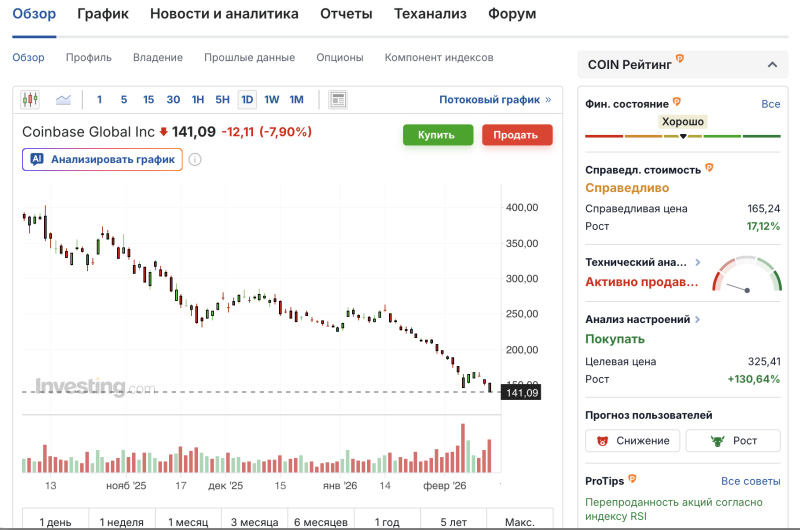The width and height of the screenshot is (800, 530).
Task: Open the Форум tab
Action: click(512, 14)
